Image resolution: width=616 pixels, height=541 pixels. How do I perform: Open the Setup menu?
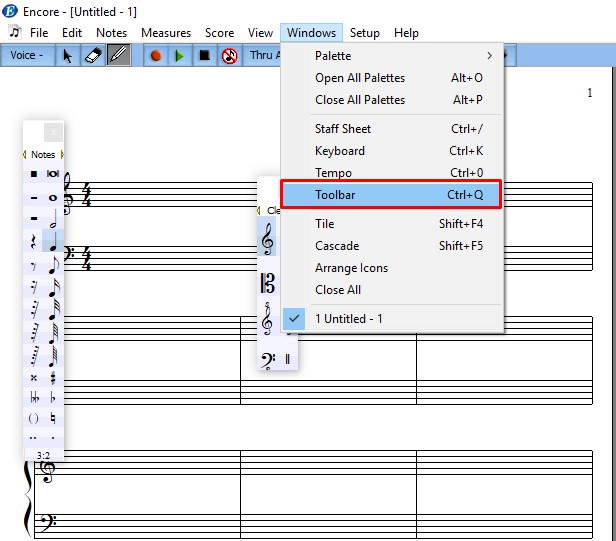pyautogui.click(x=365, y=33)
